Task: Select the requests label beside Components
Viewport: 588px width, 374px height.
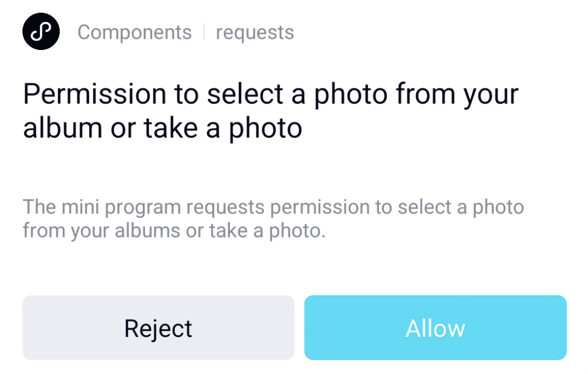Action: tap(255, 32)
